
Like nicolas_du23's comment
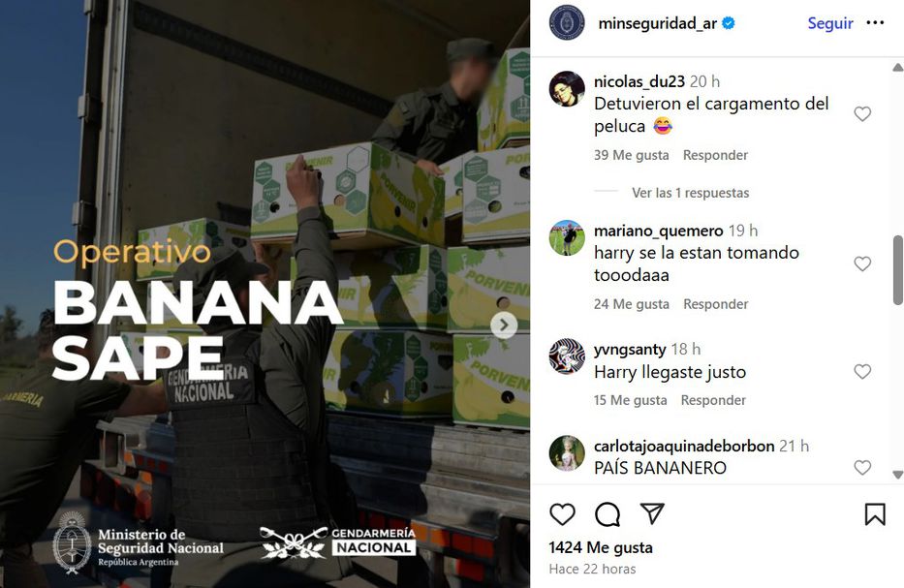click(x=862, y=114)
